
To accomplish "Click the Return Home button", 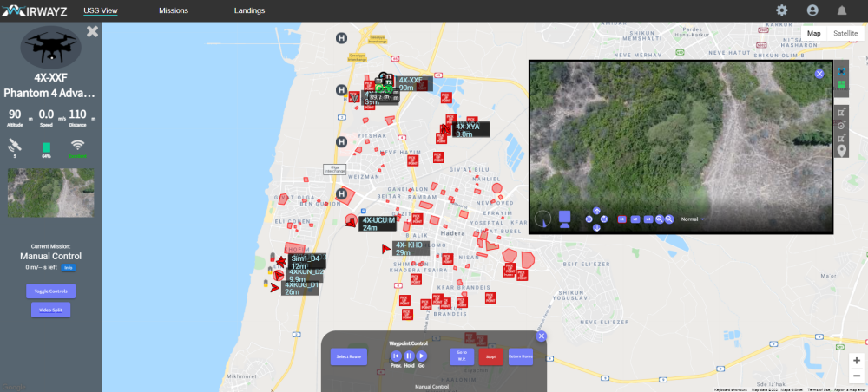I will [x=521, y=356].
